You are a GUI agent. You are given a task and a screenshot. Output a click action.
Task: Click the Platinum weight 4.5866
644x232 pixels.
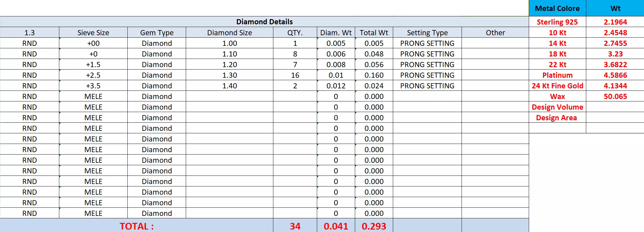tap(615, 75)
